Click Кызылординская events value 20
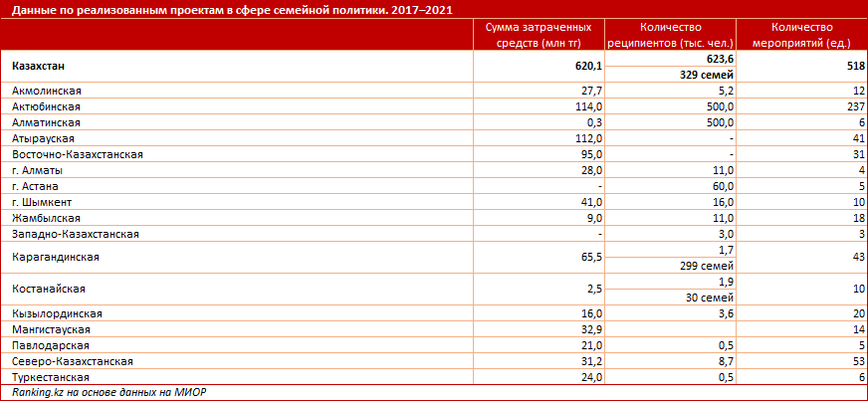 [860, 313]
